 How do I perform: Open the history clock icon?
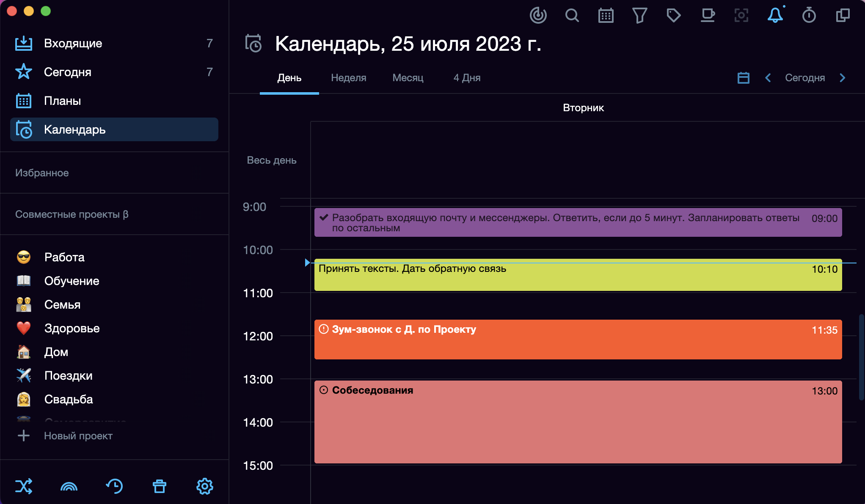click(x=114, y=486)
